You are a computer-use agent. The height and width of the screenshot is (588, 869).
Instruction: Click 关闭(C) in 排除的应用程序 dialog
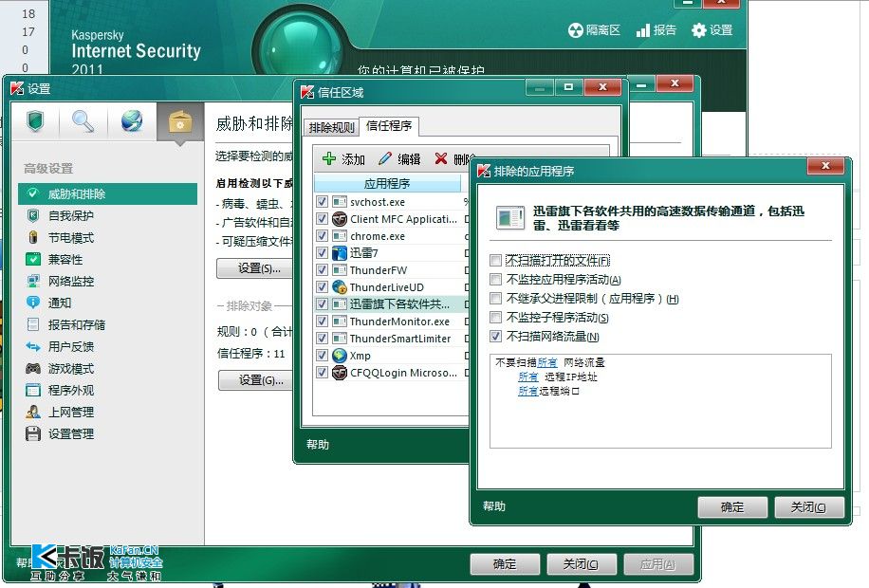point(808,507)
